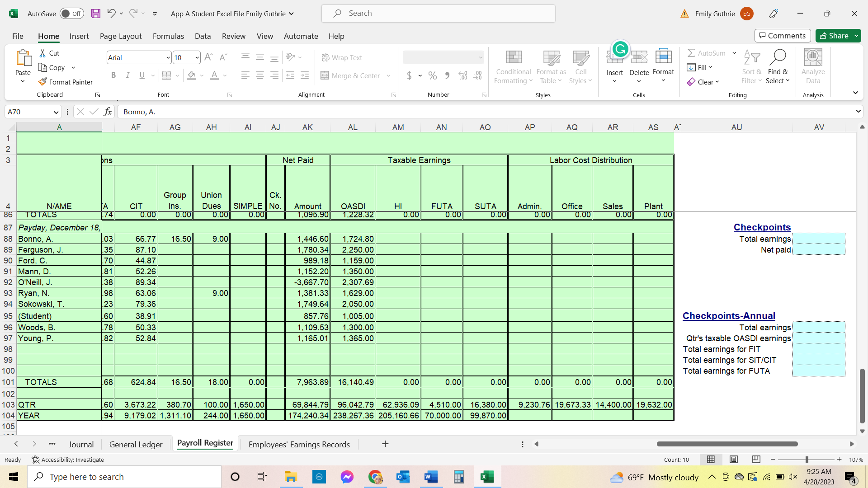Center text horizontally

point(260,75)
